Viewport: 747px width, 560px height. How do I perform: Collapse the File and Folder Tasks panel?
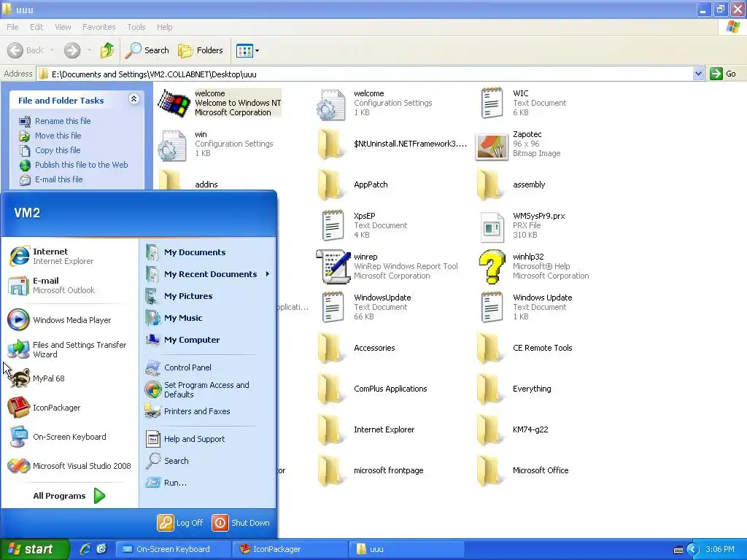pyautogui.click(x=134, y=99)
